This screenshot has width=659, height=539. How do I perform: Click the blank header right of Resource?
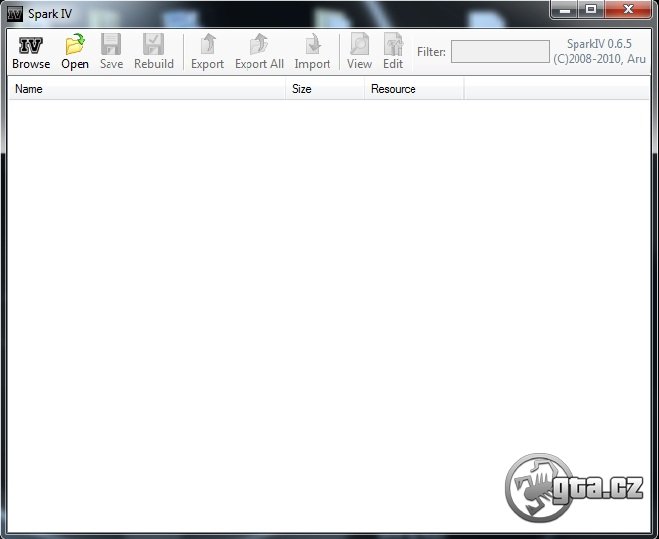556,89
